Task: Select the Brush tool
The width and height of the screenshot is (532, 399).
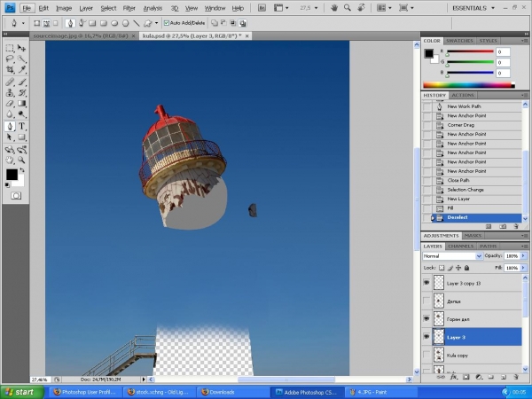Action: [x=21, y=82]
